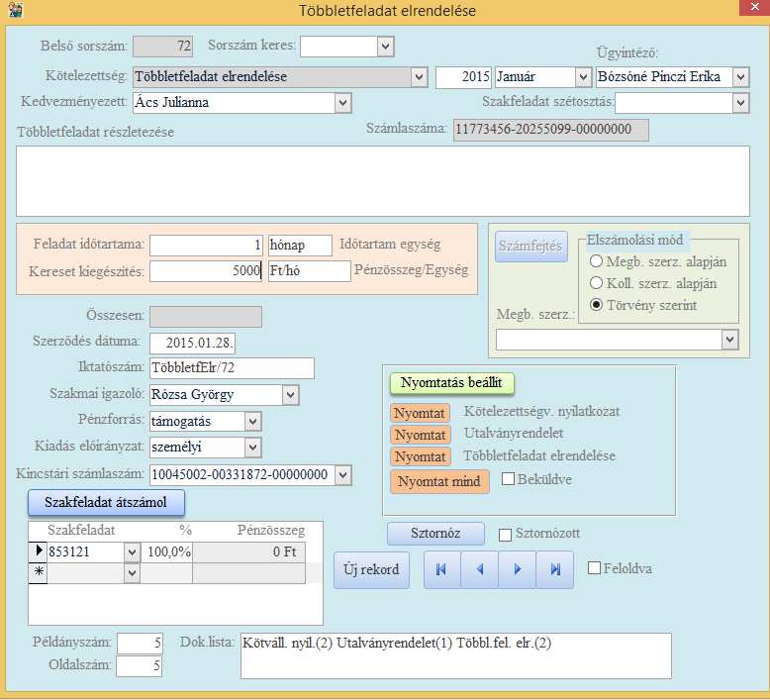Click Nyomtatás beállít button
The image size is (770, 700).
[451, 383]
